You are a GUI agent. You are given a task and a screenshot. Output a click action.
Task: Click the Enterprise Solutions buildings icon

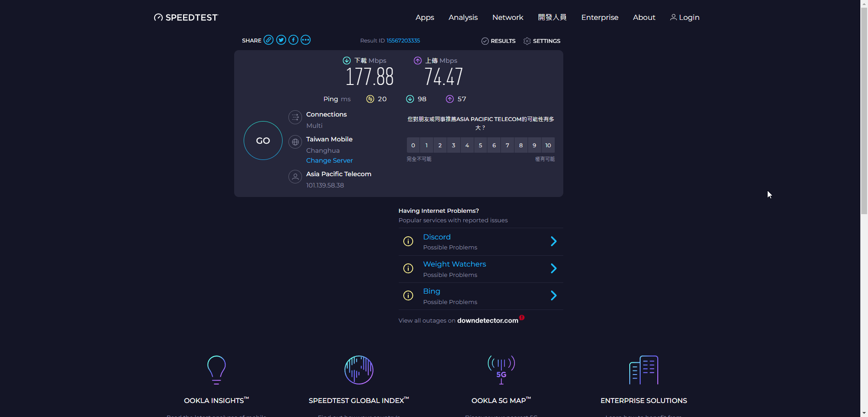[x=644, y=370]
